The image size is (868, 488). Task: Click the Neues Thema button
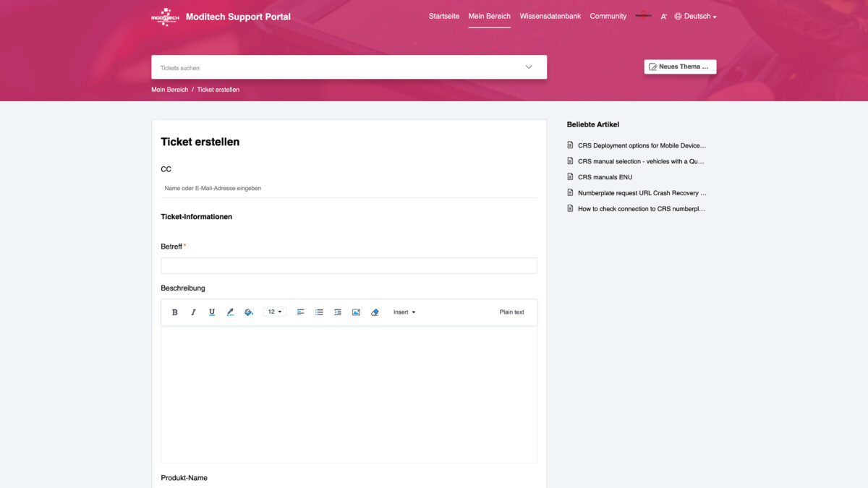point(679,66)
